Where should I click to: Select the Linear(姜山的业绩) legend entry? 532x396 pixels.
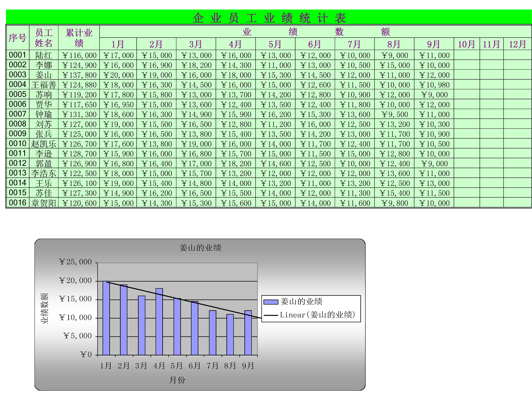tap(317, 315)
